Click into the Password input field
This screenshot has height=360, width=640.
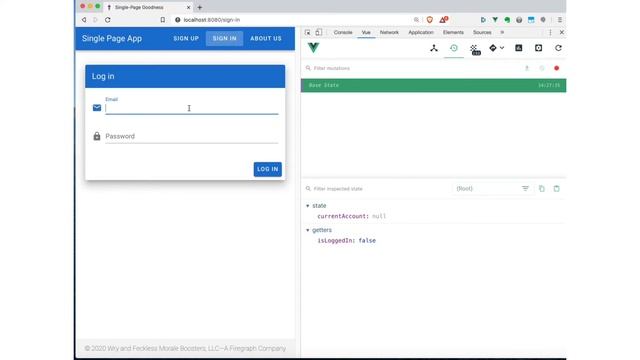(x=191, y=136)
